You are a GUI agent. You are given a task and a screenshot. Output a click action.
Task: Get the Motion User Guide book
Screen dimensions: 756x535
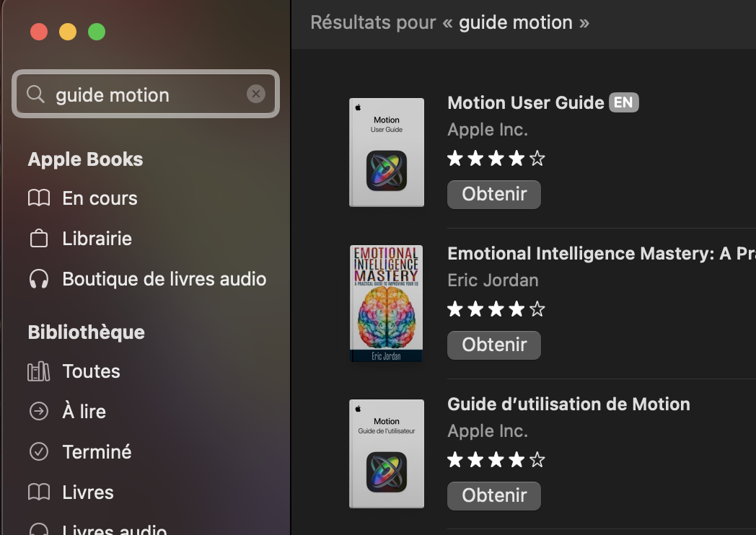(494, 194)
